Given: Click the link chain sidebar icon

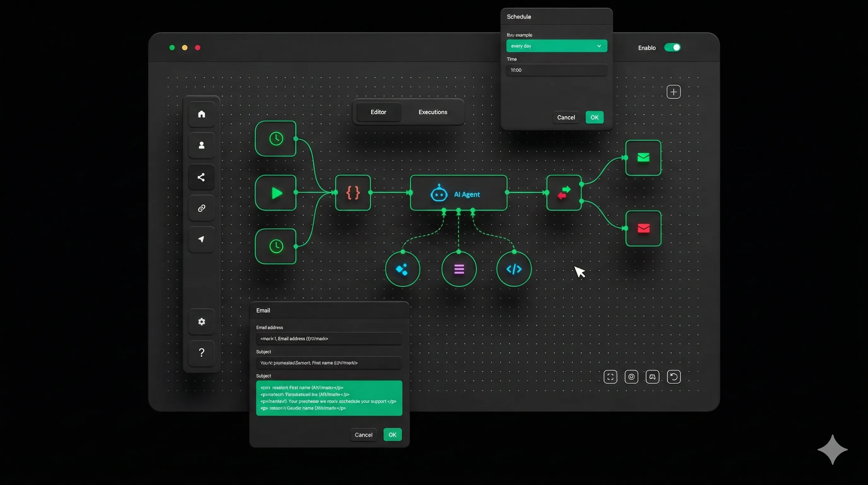Looking at the screenshot, I should click(x=202, y=208).
